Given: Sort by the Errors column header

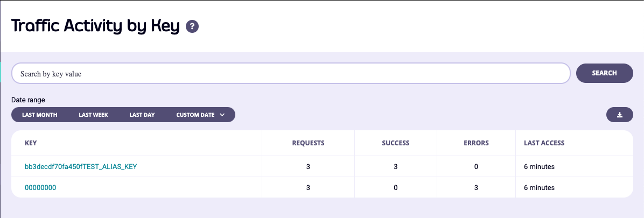Looking at the screenshot, I should (x=476, y=143).
